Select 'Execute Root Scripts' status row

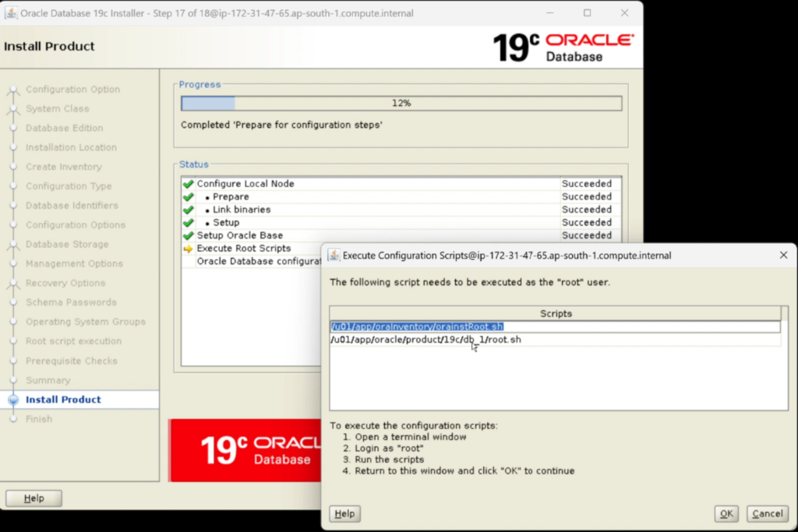252,248
